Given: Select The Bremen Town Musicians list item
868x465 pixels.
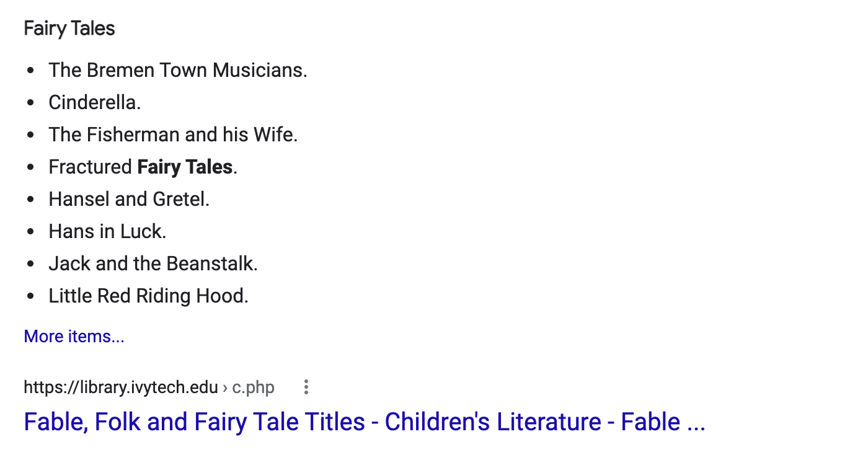Looking at the screenshot, I should pos(178,70).
